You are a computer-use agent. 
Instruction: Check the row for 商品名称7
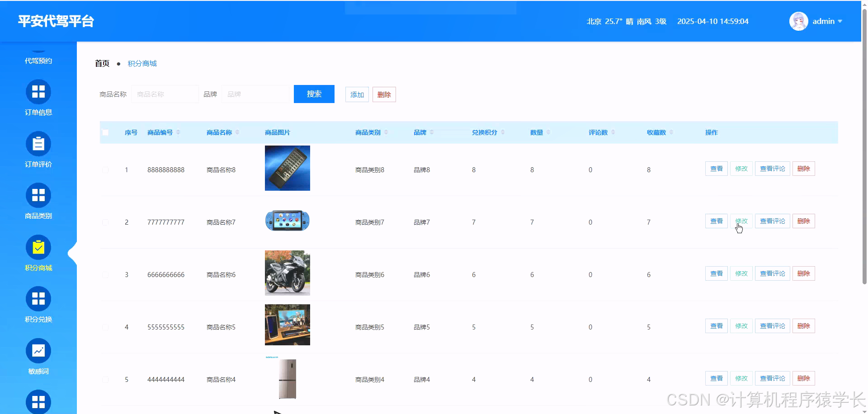click(105, 222)
